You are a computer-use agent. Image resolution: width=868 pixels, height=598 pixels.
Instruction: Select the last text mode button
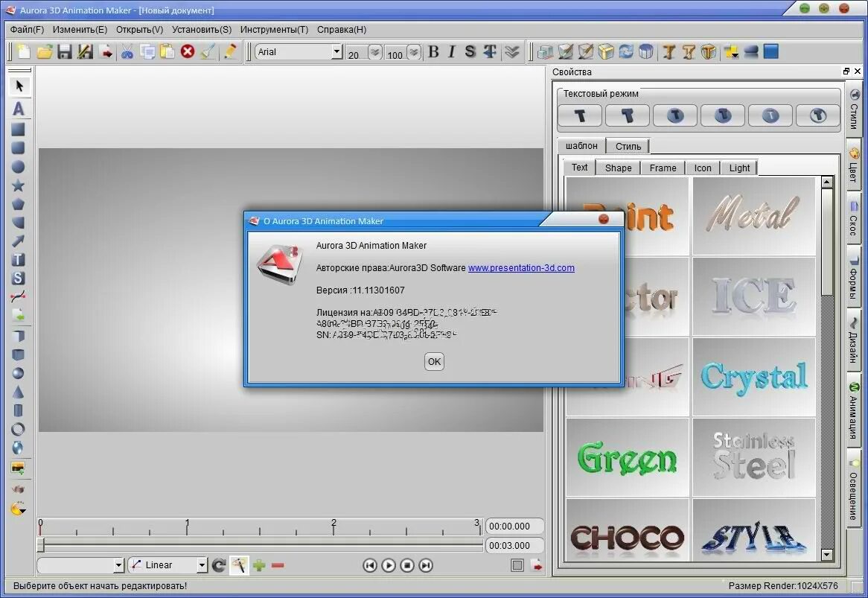click(817, 115)
